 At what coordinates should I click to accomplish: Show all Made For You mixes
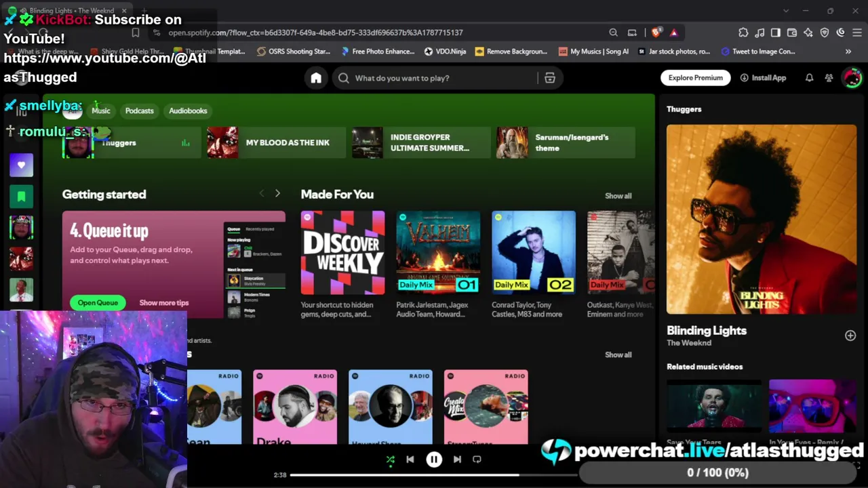pyautogui.click(x=618, y=196)
